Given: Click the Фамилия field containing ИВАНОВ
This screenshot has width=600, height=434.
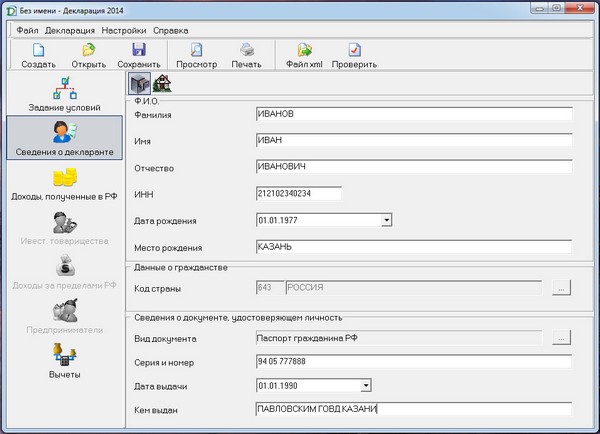Looking at the screenshot, I should point(414,114).
